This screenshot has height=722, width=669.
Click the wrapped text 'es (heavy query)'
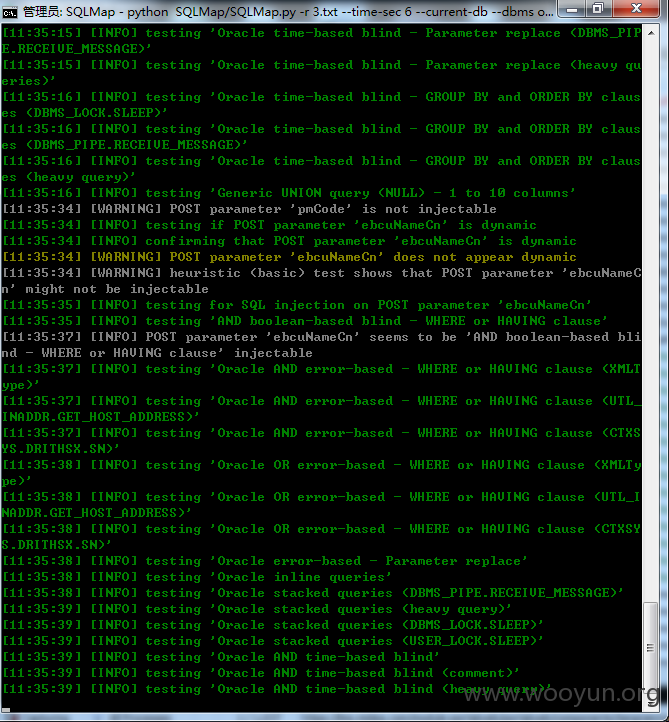click(x=68, y=177)
